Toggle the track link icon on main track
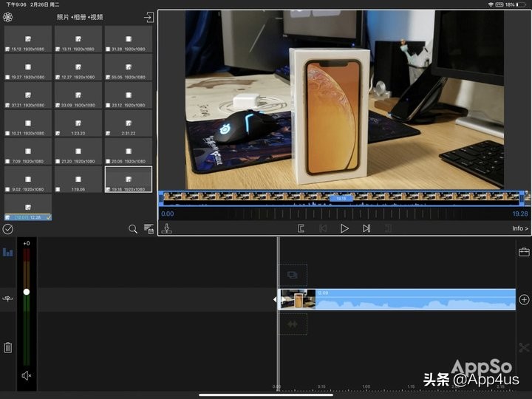Viewport: 532px width, 399px height. coord(8,299)
